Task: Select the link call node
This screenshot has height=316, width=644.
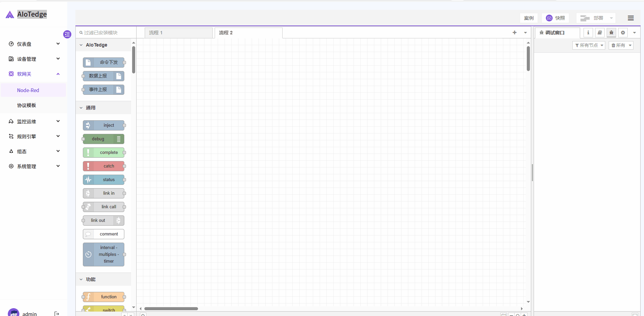Action: click(104, 207)
